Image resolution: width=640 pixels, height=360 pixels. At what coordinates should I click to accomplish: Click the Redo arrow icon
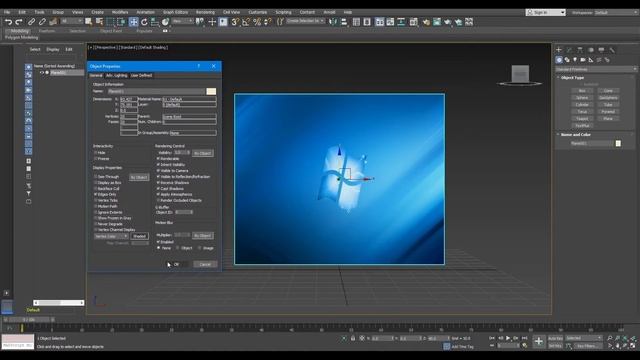(x=19, y=22)
